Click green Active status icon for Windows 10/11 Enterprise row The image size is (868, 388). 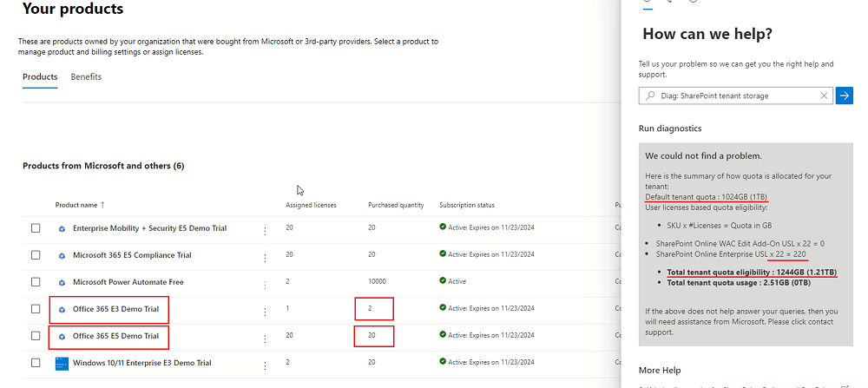coord(443,362)
